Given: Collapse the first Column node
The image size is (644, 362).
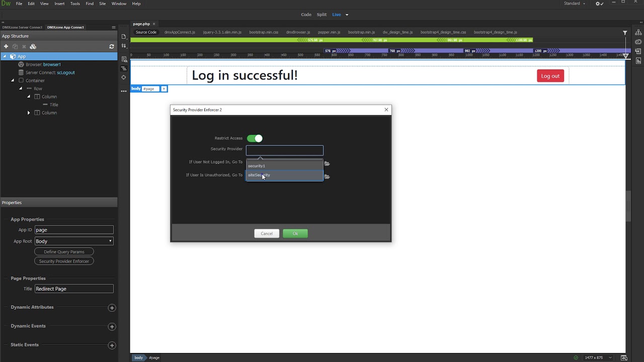Looking at the screenshot, I should (x=29, y=97).
